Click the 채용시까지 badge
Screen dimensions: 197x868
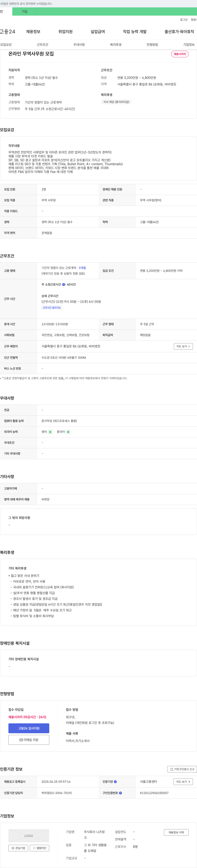[180, 54]
